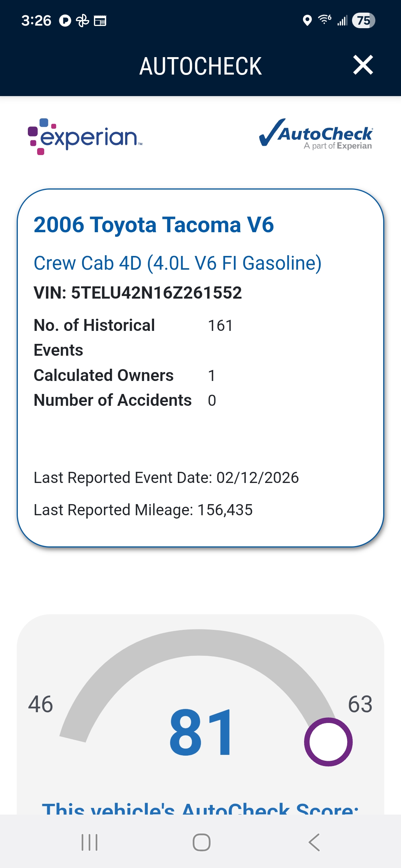Tap the calendar notification icon
The image size is (401, 868).
pos(100,21)
